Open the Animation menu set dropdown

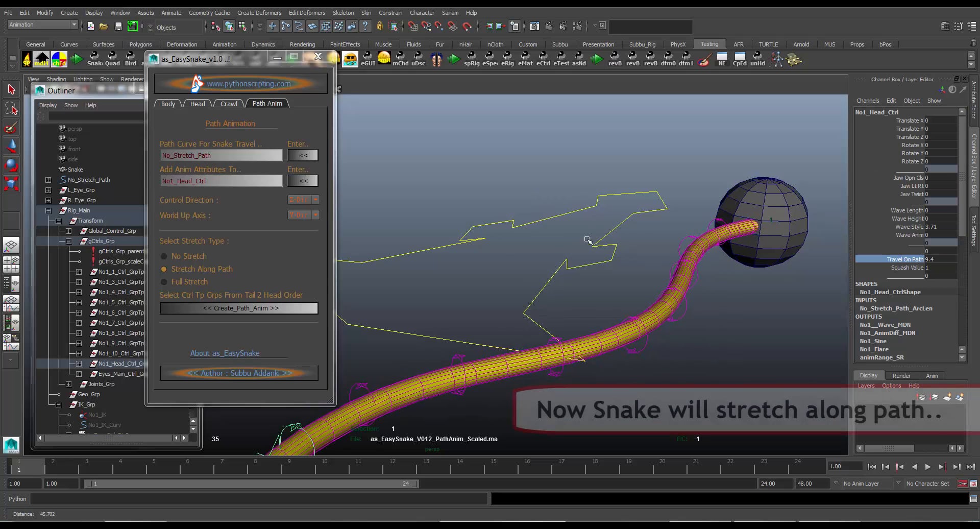(42, 24)
